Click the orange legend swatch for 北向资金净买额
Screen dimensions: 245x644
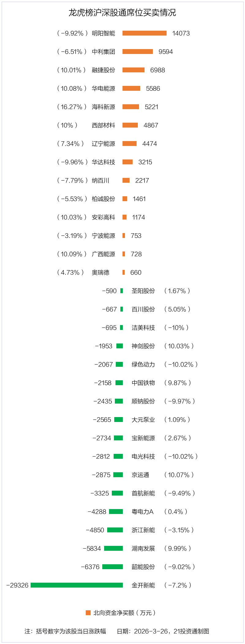[88, 613]
